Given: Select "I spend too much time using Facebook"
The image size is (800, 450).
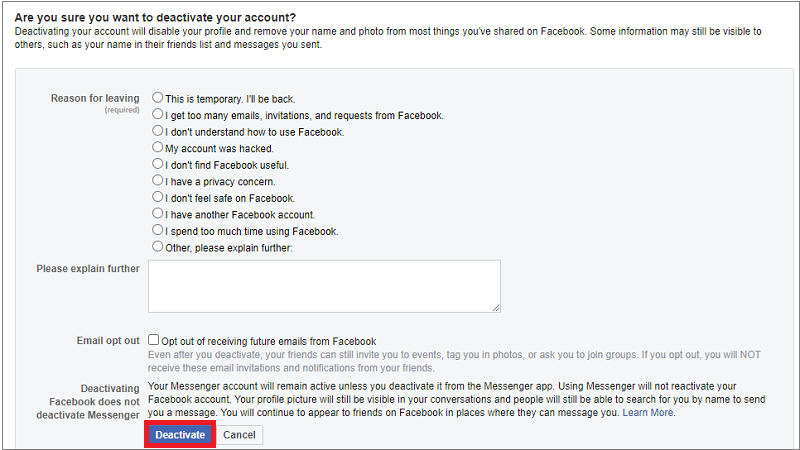Looking at the screenshot, I should tap(158, 230).
